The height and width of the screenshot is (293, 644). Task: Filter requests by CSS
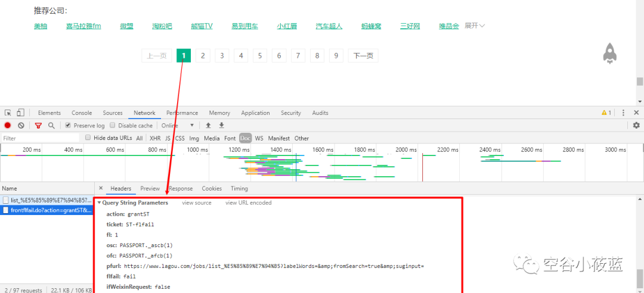coord(180,138)
